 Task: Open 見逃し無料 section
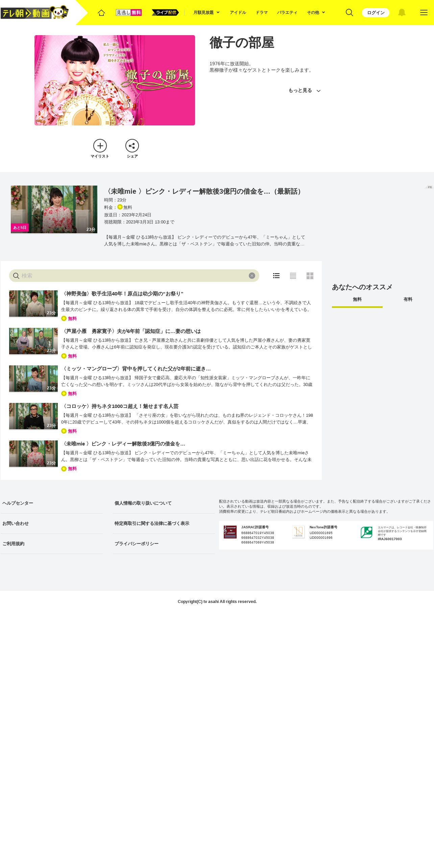click(128, 13)
